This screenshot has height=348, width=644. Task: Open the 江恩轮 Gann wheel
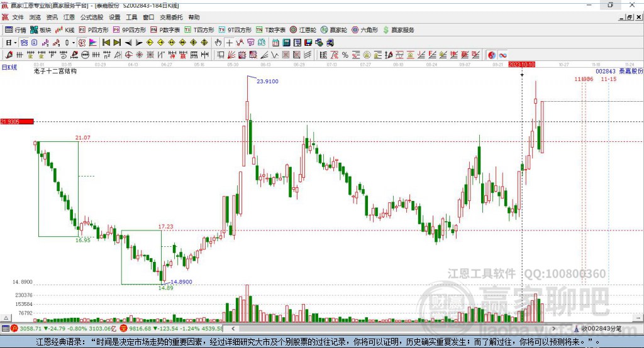point(303,30)
